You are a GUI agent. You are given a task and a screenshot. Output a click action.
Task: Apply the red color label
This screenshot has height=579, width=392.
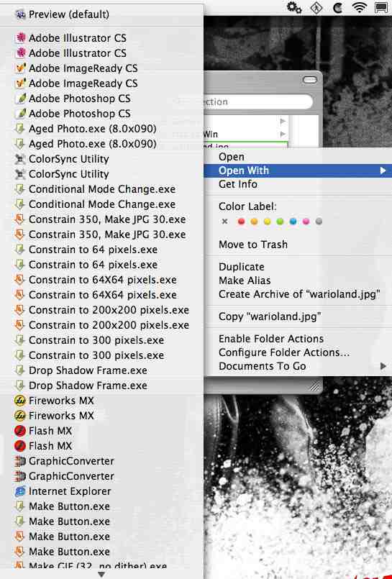(x=242, y=222)
